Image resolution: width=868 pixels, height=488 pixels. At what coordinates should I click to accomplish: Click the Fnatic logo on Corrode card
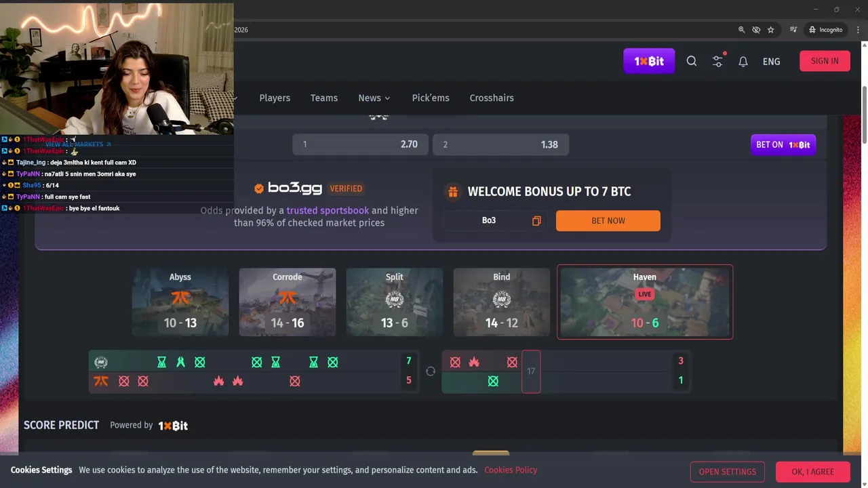point(288,299)
